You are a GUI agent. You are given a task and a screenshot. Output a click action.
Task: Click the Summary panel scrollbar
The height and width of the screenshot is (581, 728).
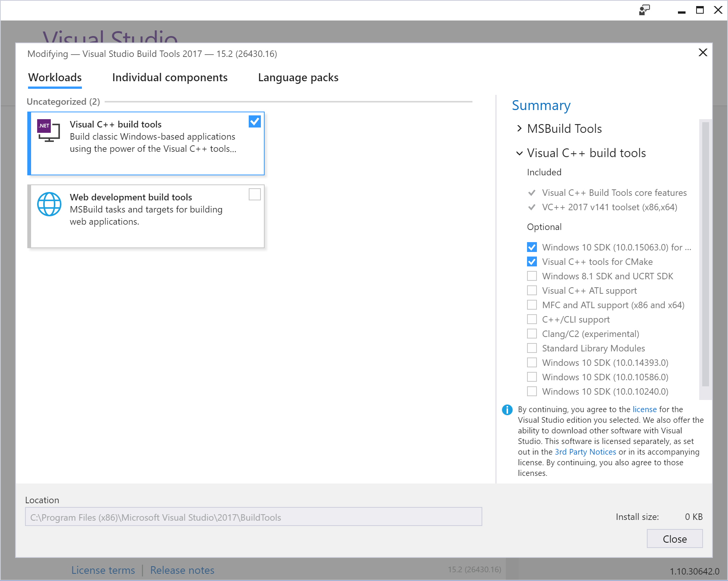click(705, 254)
